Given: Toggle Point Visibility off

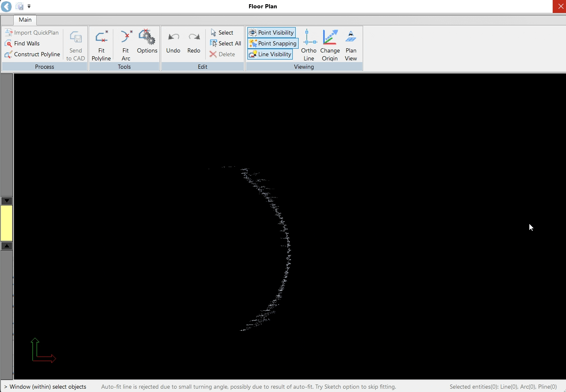Looking at the screenshot, I should pos(272,32).
